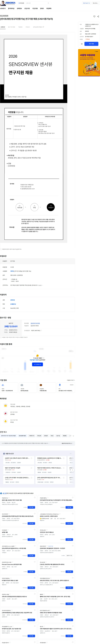Click next arrow in 요즘 뜨는 공고 carousel
The height and width of the screenshot is (644, 100).
coord(72,470)
